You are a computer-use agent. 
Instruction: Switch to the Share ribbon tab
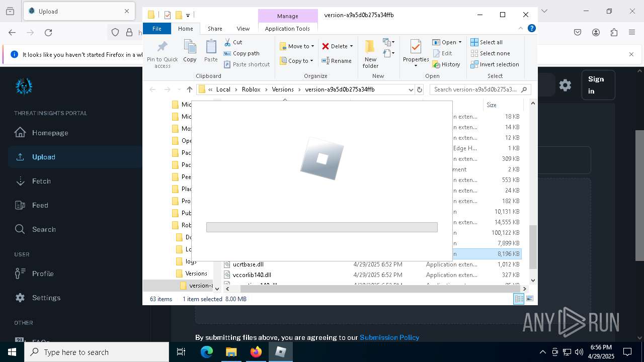pyautogui.click(x=215, y=29)
